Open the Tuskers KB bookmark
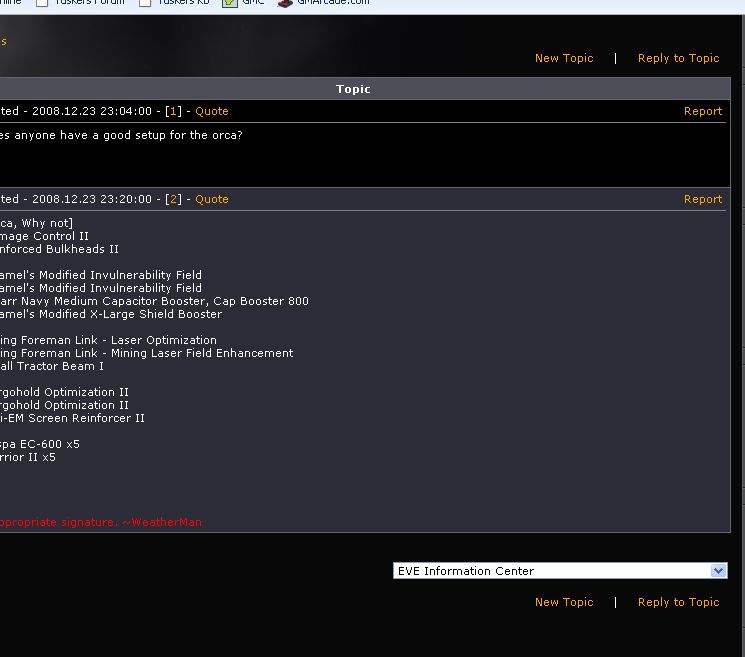The width and height of the screenshot is (745, 657). (x=174, y=3)
